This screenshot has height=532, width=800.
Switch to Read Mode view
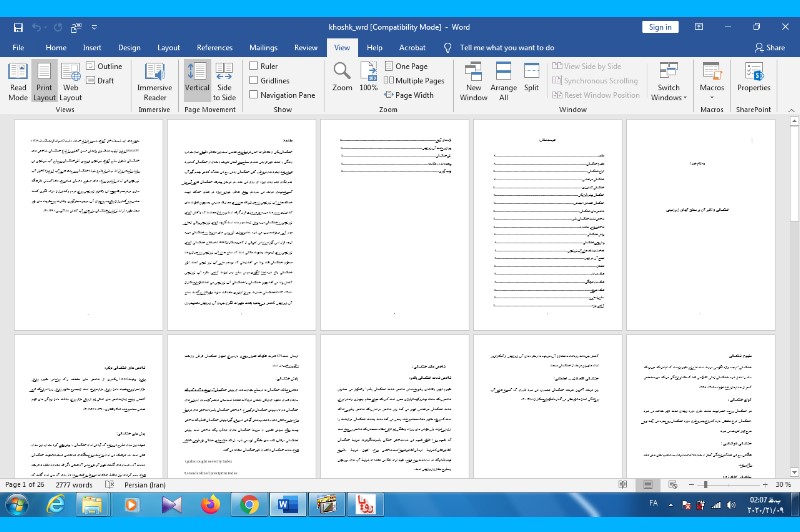(x=18, y=79)
